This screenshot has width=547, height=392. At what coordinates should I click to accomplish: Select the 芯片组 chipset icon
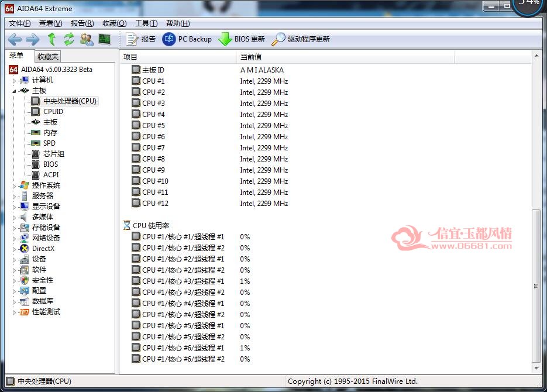pos(35,154)
